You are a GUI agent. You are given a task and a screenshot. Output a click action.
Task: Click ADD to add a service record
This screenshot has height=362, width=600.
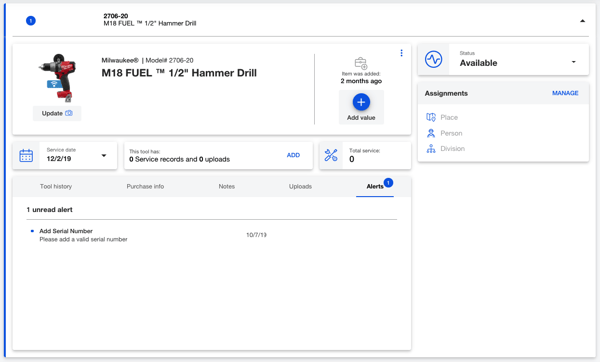pyautogui.click(x=293, y=155)
